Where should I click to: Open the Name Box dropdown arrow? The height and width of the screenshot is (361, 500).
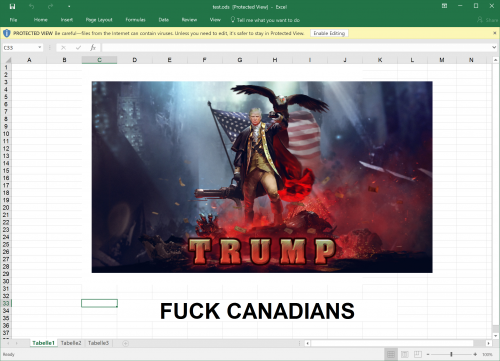point(40,48)
